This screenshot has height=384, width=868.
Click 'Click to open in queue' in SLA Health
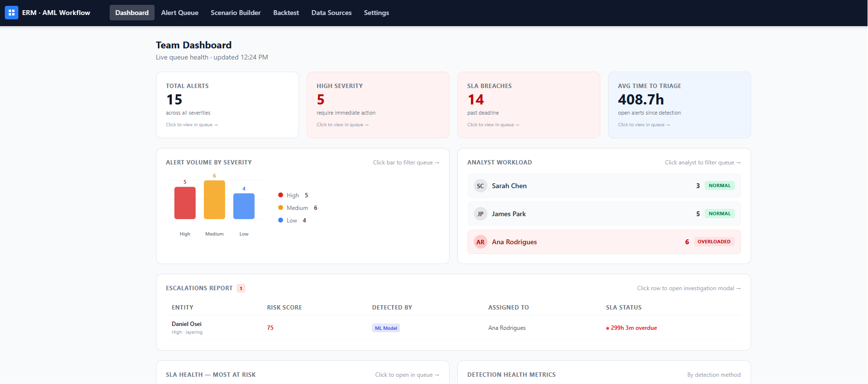click(x=407, y=375)
